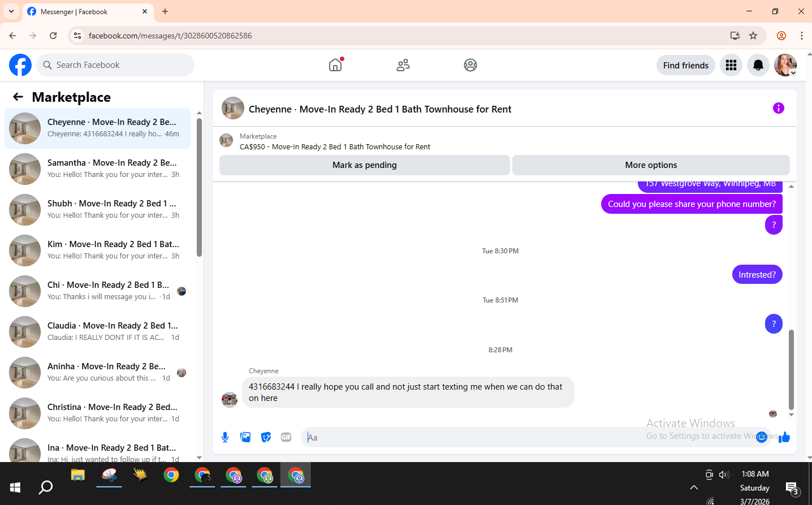Click Cheyenne's message with phone number

pos(408,392)
